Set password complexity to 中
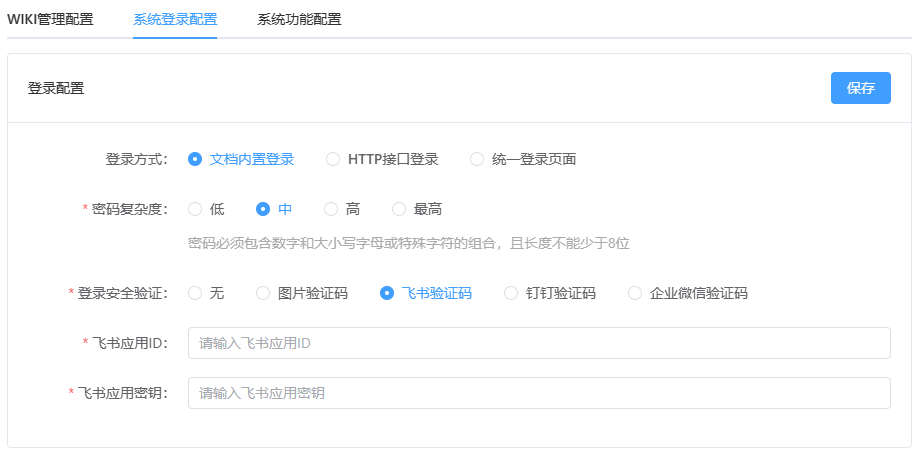Viewport: 919px width, 453px height. pyautogui.click(x=274, y=209)
